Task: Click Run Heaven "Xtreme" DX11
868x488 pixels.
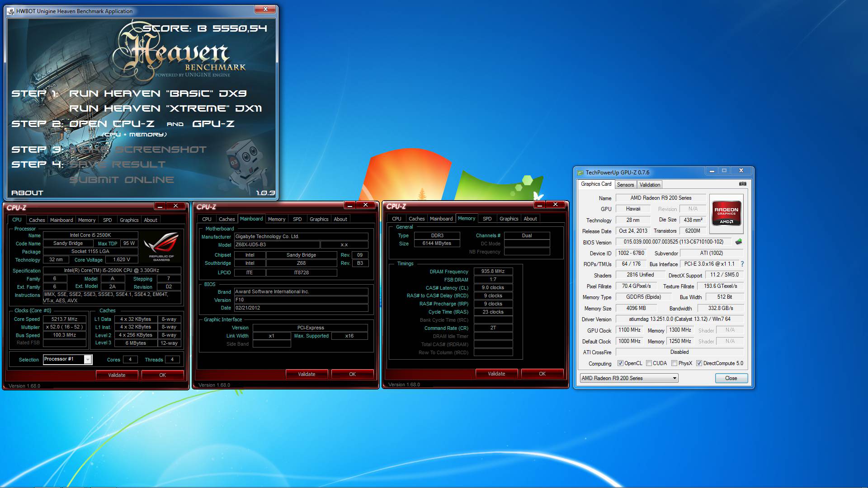Action: 165,108
